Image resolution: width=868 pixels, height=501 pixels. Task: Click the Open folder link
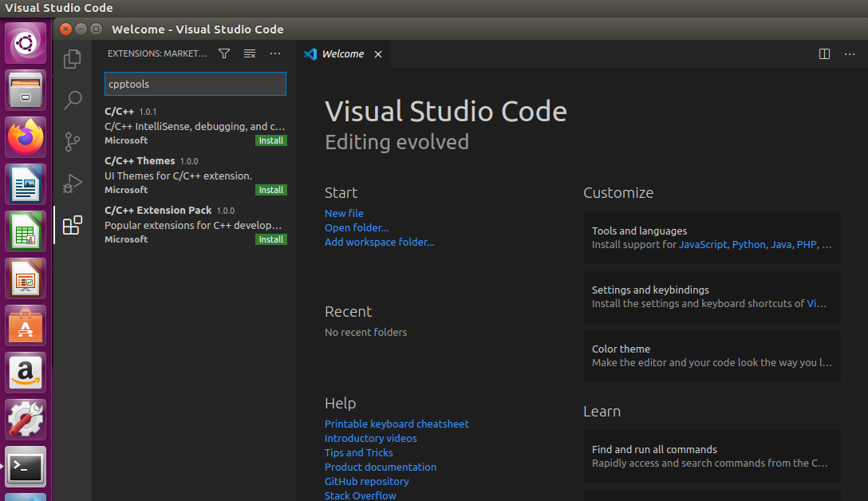357,227
